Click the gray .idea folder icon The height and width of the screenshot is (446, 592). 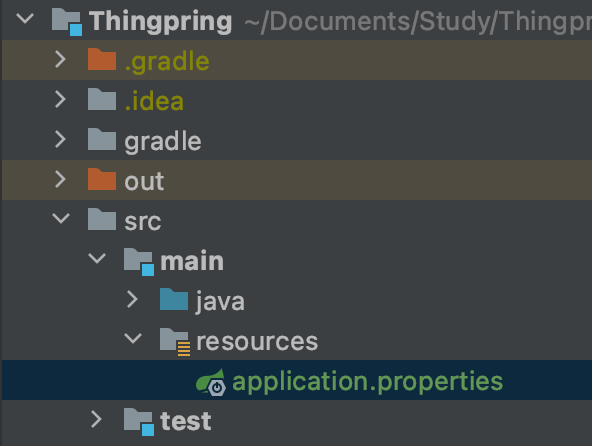[x=102, y=99]
